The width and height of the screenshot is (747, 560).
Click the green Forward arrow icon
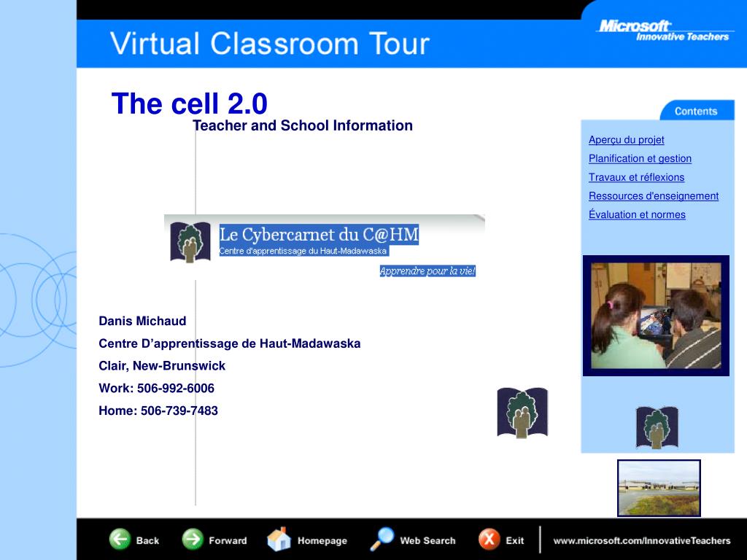pos(193,540)
